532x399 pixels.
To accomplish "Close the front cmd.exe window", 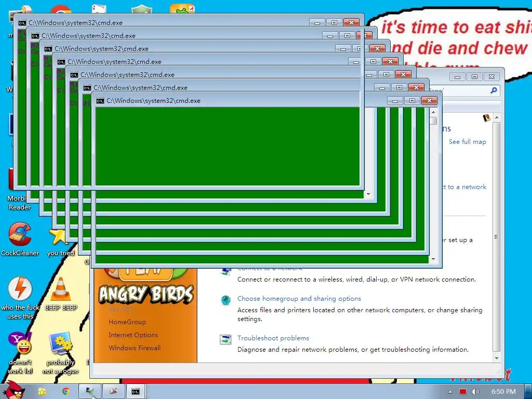I will (x=429, y=101).
